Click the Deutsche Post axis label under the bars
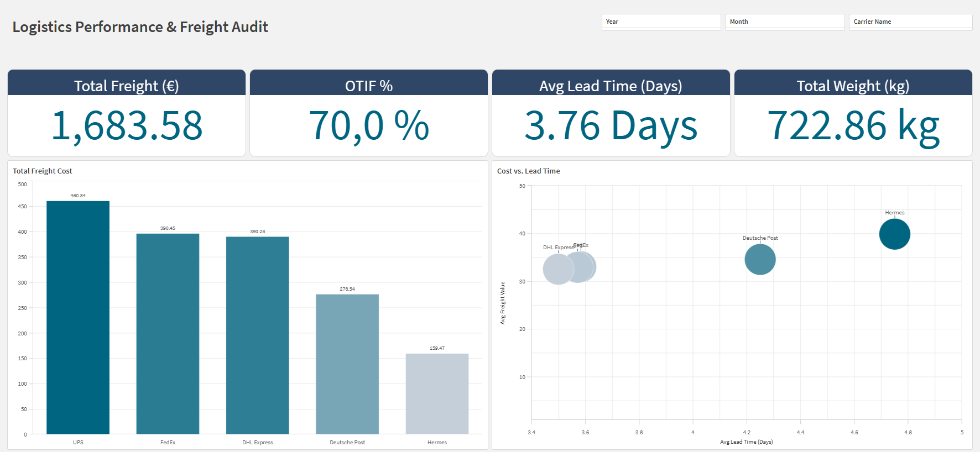Image resolution: width=980 pixels, height=452 pixels. point(347,443)
